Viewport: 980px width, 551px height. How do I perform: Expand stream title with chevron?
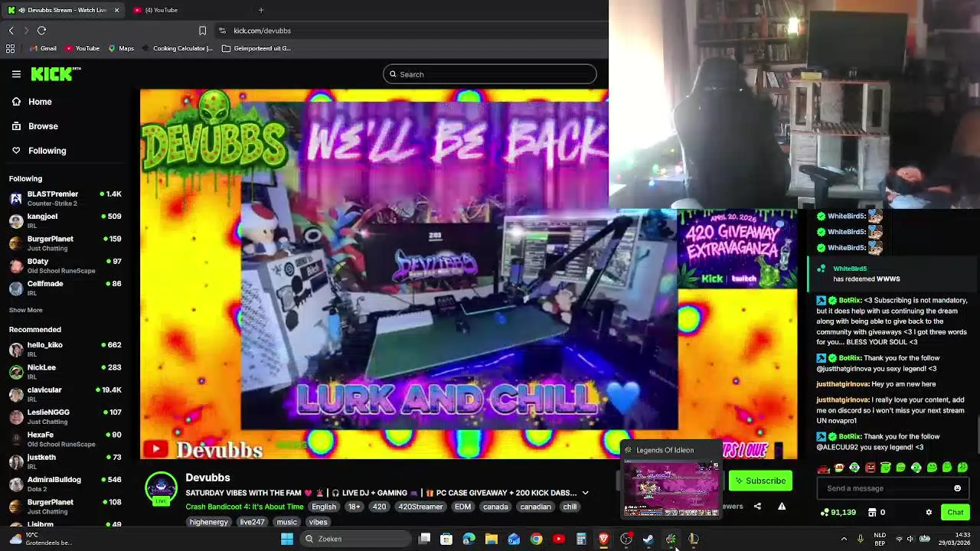pos(585,493)
